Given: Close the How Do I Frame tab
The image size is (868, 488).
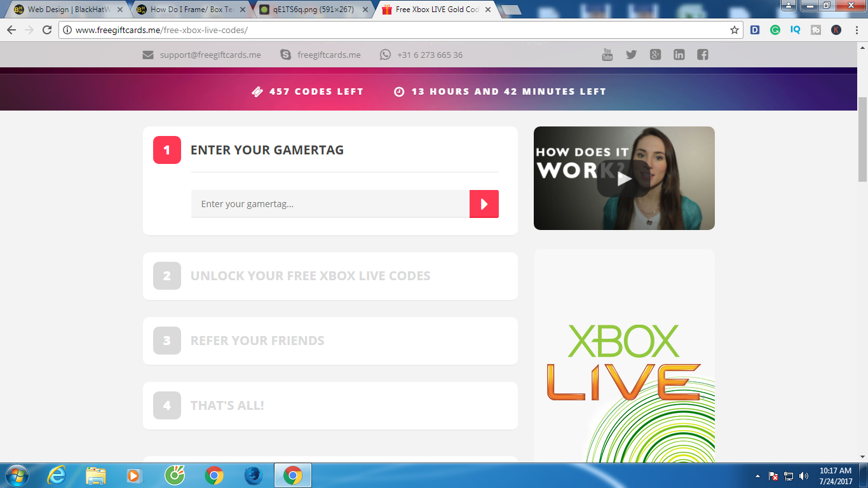Looking at the screenshot, I should [242, 10].
